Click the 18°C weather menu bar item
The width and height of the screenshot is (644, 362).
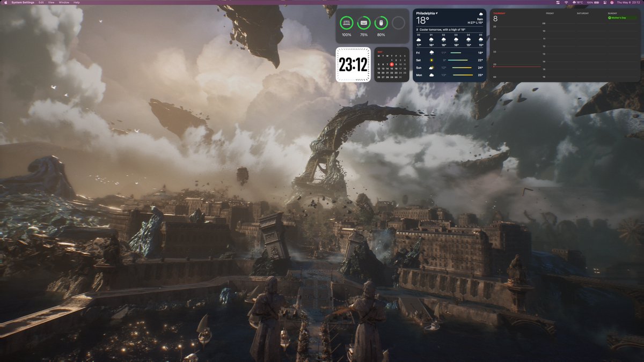pos(577,2)
